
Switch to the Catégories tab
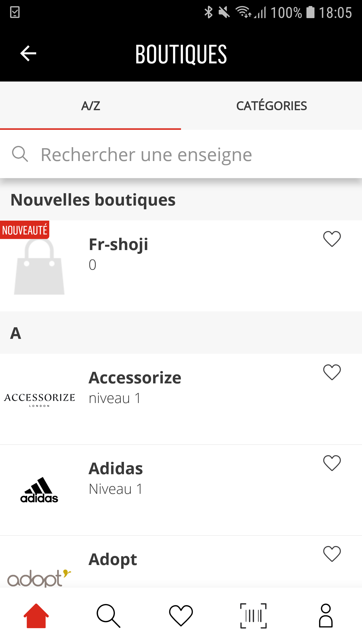point(271,106)
